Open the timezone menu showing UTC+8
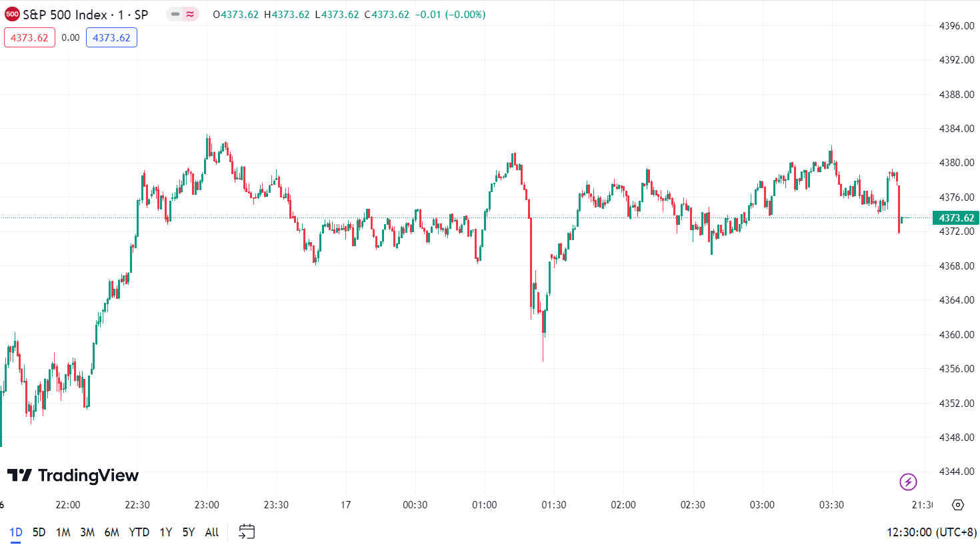 pos(931,532)
